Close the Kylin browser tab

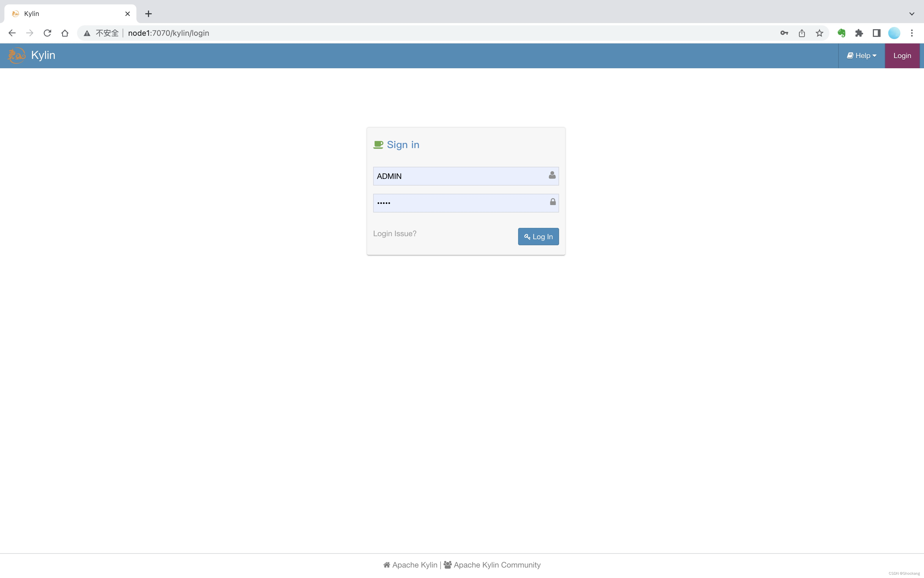(128, 14)
